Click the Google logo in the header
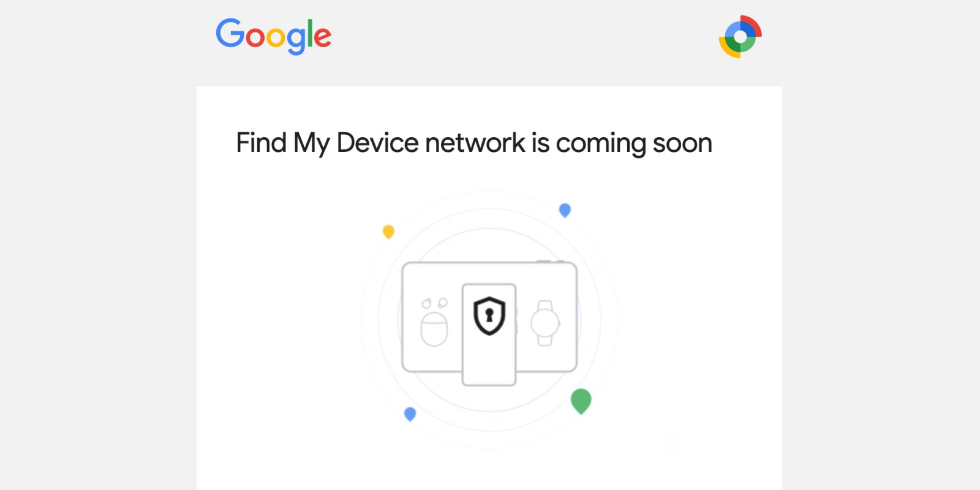The height and width of the screenshot is (490, 980). 273,36
